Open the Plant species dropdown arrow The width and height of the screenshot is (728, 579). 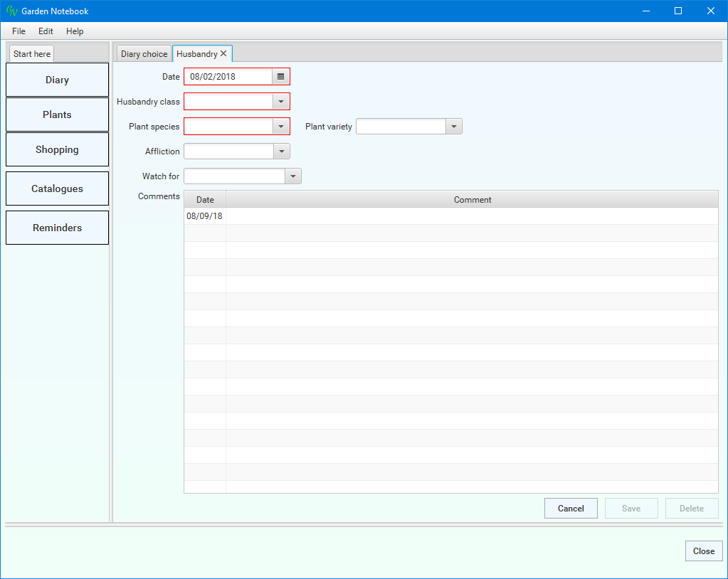pyautogui.click(x=280, y=127)
